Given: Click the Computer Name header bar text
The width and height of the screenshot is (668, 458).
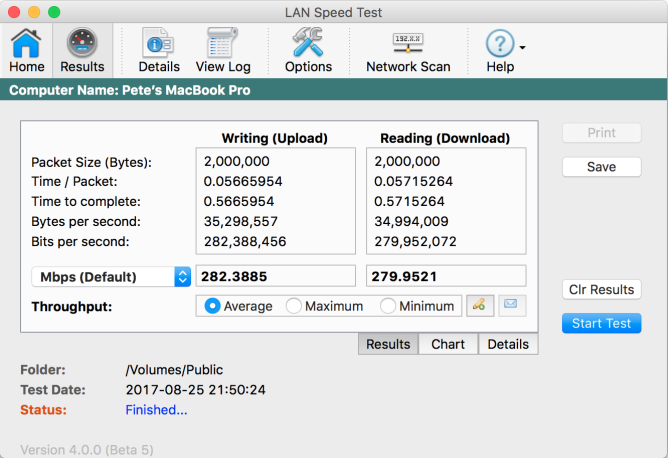Looking at the screenshot, I should (130, 90).
